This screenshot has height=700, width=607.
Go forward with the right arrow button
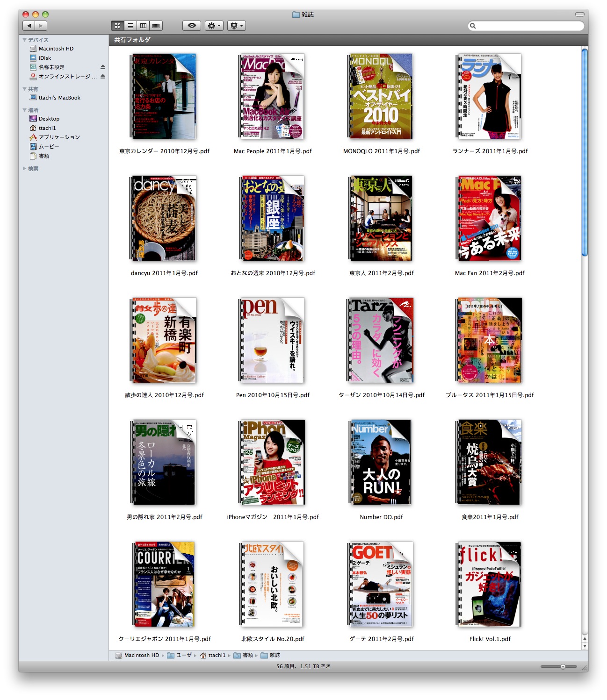41,26
